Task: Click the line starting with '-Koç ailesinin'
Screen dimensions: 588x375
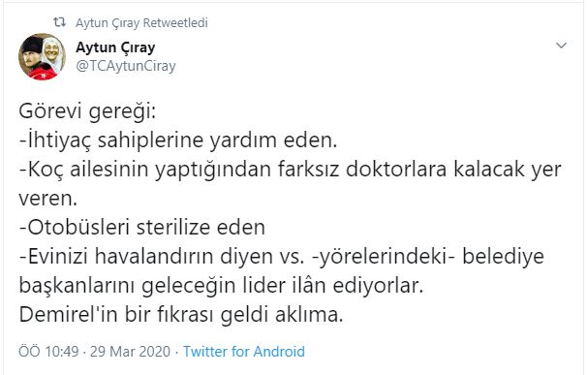Action: (x=290, y=170)
